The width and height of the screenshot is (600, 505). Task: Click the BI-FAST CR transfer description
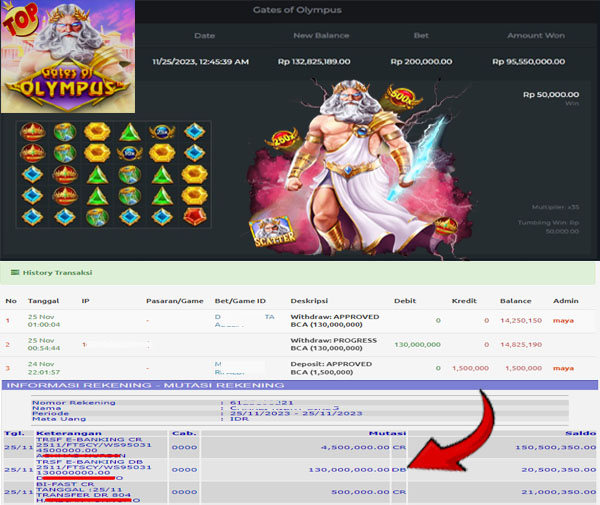[x=88, y=492]
